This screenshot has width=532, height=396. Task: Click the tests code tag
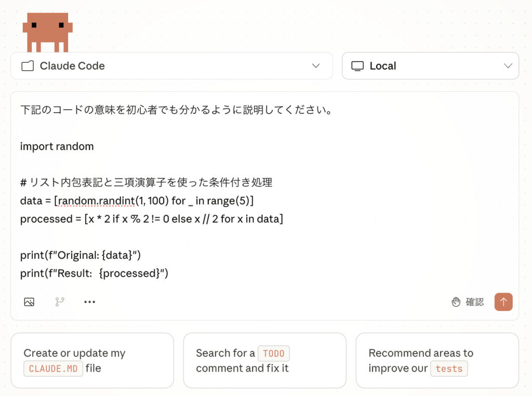tap(449, 368)
